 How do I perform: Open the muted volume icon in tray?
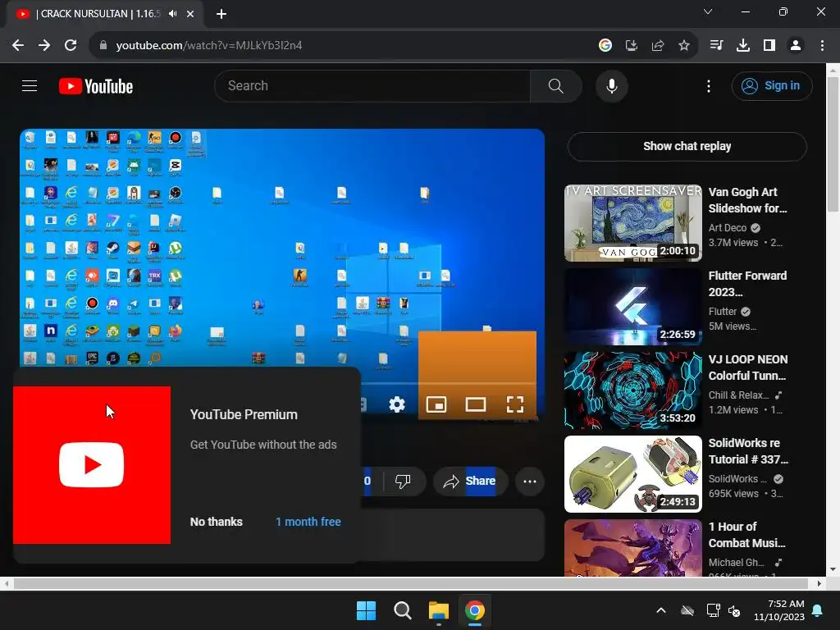[x=734, y=610]
